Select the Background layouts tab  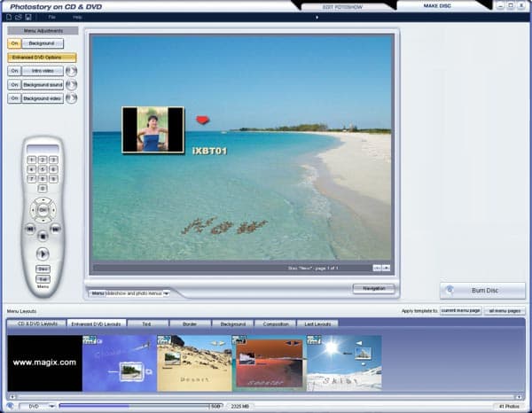click(232, 323)
